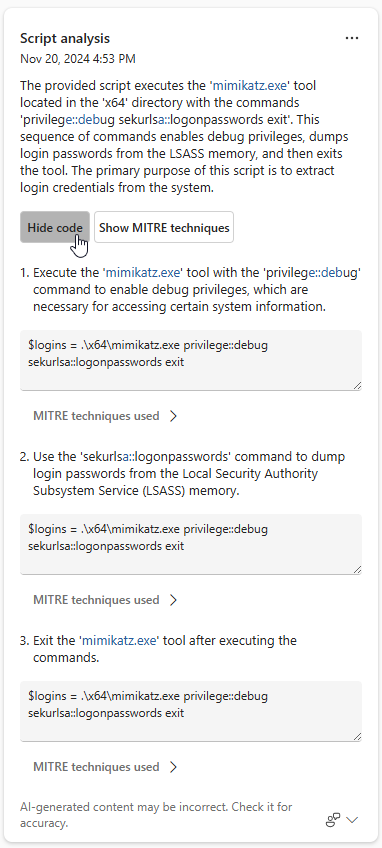
Task: Click inside the step 3 code box
Action: 191,711
